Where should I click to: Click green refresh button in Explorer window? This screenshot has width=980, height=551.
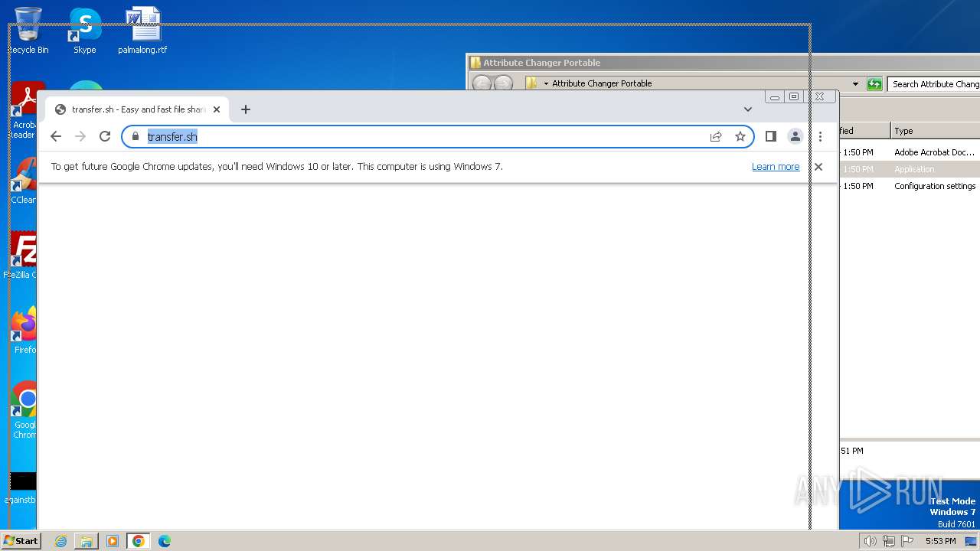coord(874,84)
